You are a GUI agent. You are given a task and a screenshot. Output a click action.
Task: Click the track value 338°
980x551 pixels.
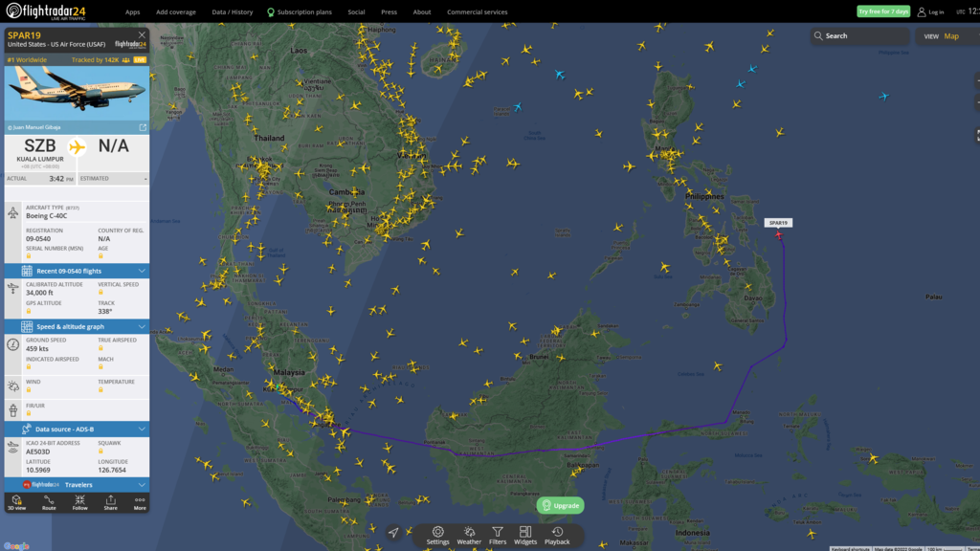(x=105, y=311)
